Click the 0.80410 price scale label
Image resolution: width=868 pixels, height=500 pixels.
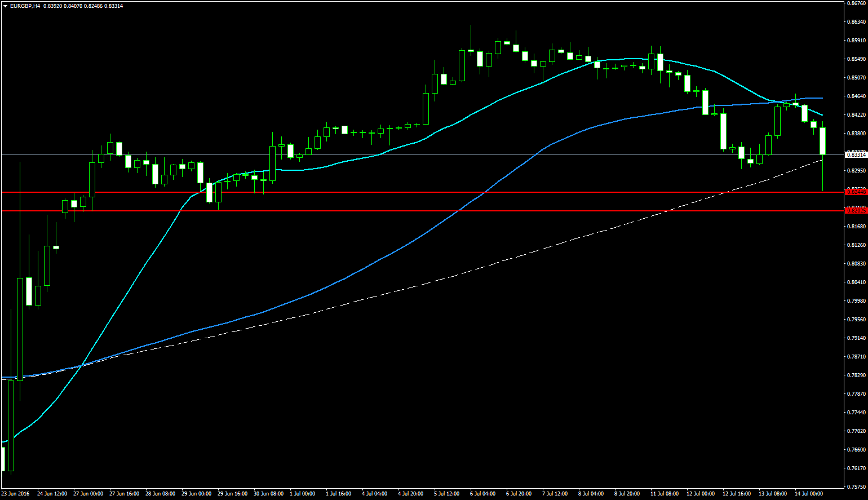click(856, 282)
